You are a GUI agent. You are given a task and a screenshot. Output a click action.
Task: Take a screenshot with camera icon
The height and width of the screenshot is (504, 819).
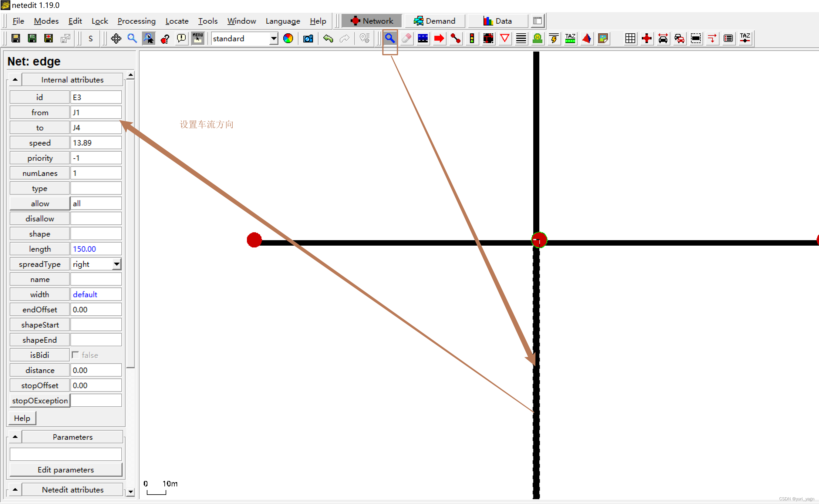pos(308,39)
